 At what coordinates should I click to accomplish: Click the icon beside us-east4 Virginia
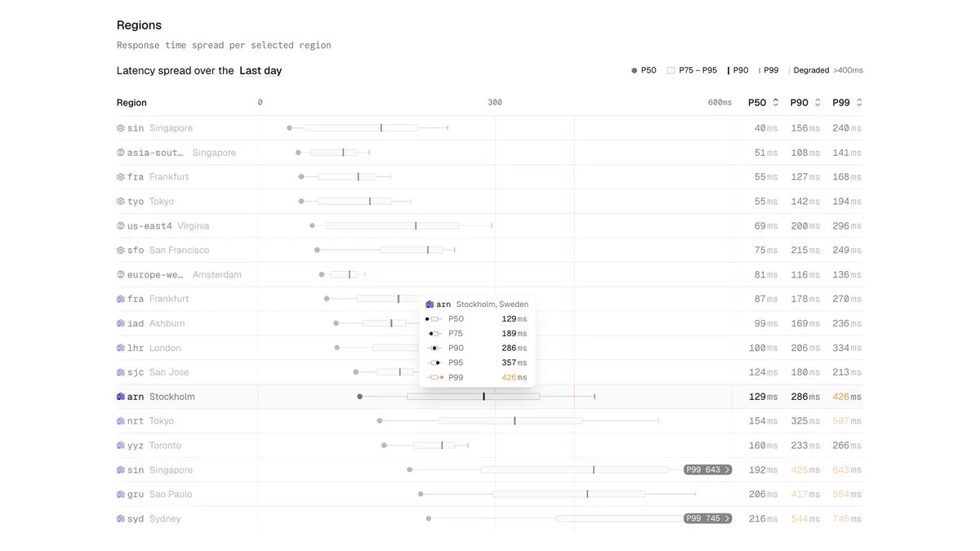121,226
